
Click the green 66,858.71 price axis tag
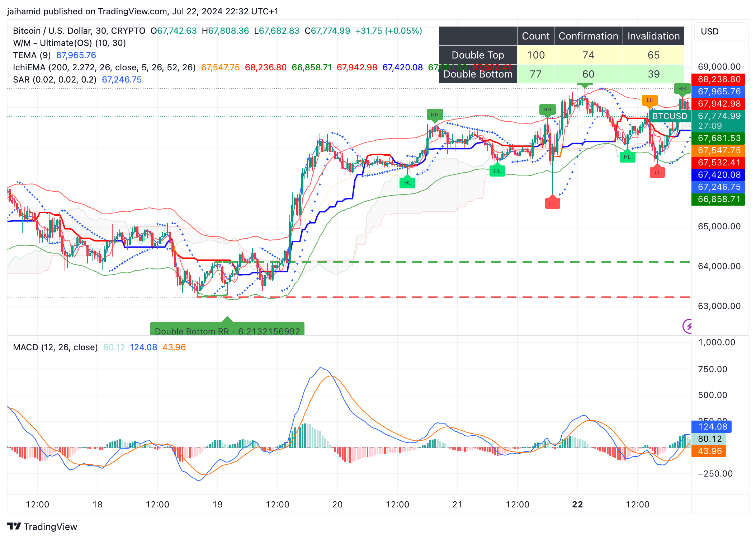[x=718, y=199]
